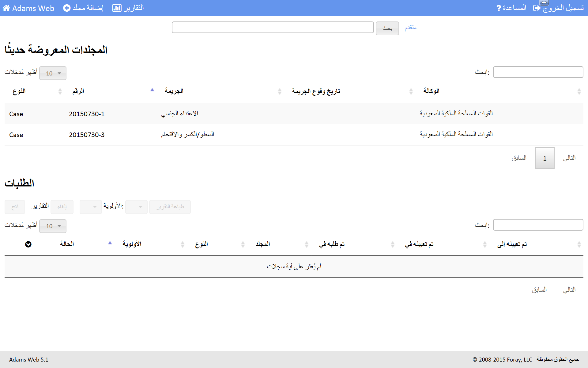
Task: Expand the entries count dropdown for recent folders
Action: coord(53,73)
